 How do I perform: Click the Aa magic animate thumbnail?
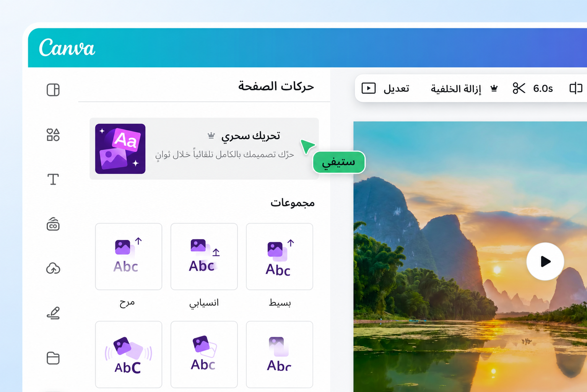[x=120, y=149]
